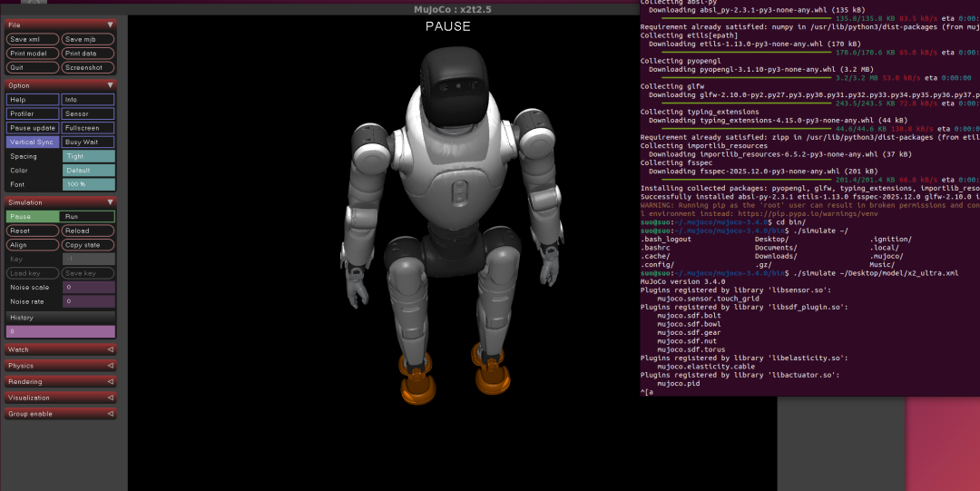The height and width of the screenshot is (491, 980).
Task: Click the Align button
Action: click(x=33, y=245)
